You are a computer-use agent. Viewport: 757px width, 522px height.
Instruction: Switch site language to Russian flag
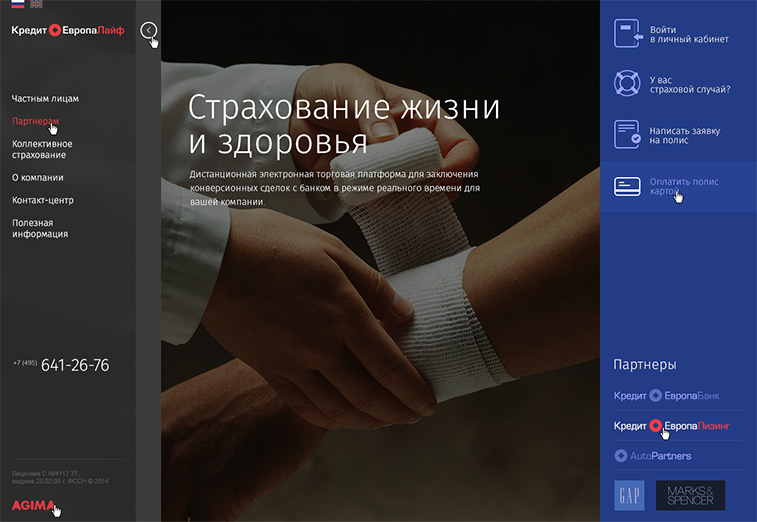17,4
